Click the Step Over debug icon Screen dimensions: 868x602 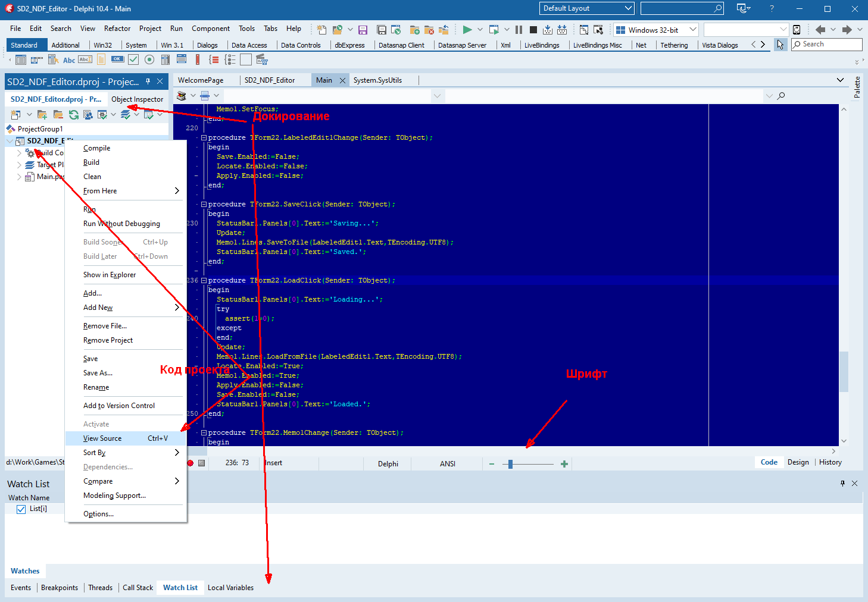(562, 30)
